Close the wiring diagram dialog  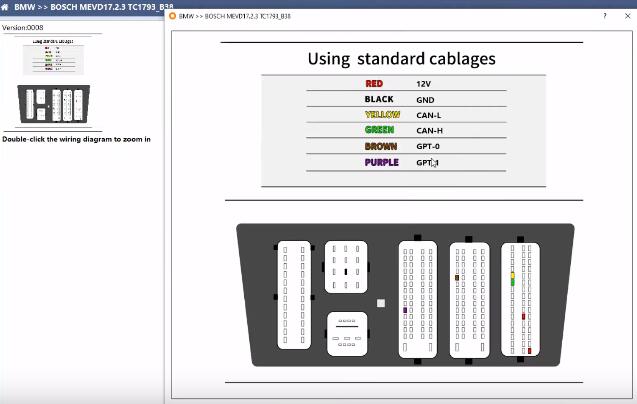627,16
